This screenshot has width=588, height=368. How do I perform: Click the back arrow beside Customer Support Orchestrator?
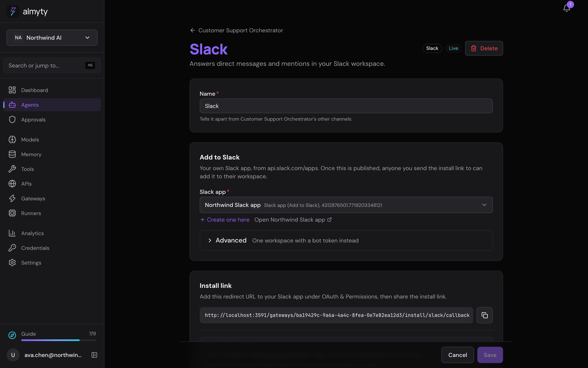pyautogui.click(x=193, y=30)
